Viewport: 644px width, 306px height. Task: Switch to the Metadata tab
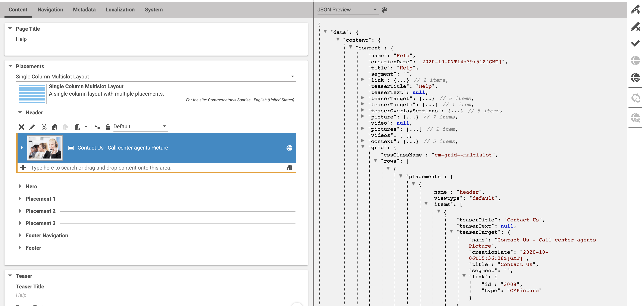(84, 10)
